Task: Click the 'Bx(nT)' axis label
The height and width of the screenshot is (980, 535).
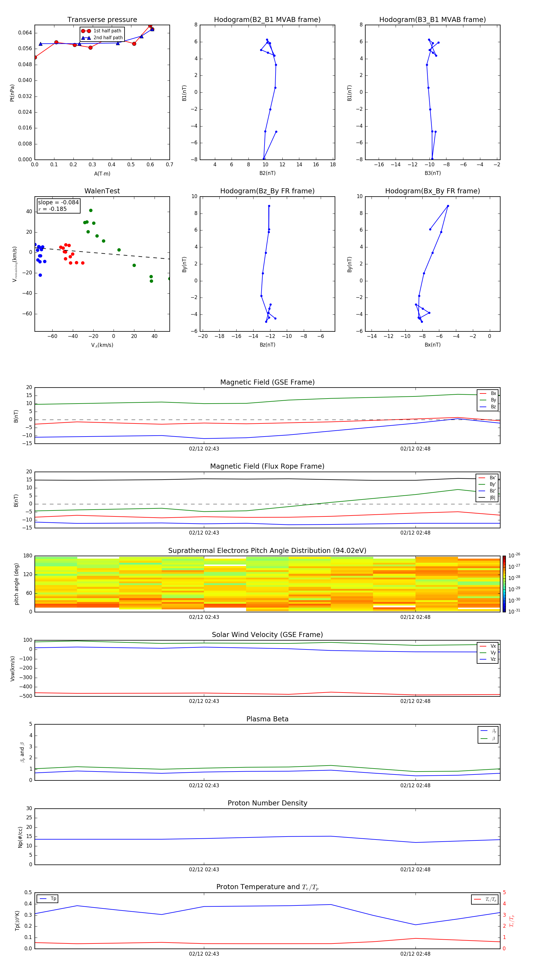Action: 432,345
